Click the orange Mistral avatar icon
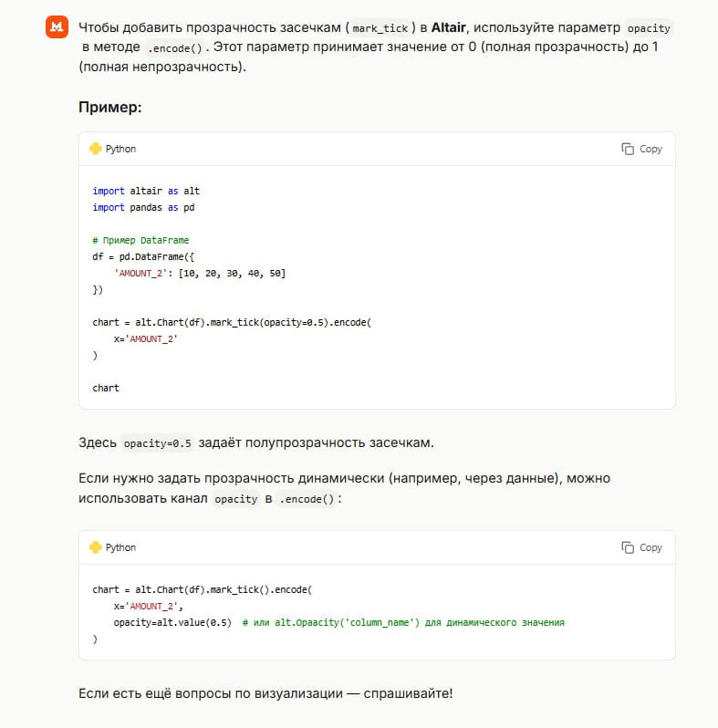The width and height of the screenshot is (718, 728). click(57, 27)
